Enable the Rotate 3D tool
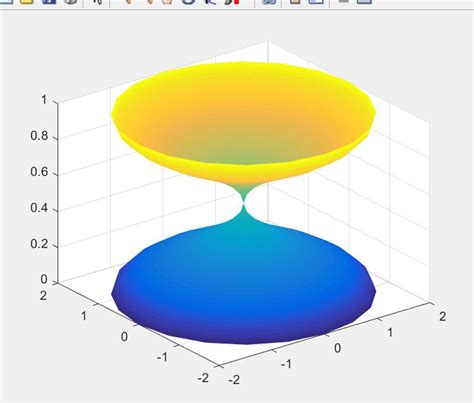The image size is (474, 403). point(189,1)
